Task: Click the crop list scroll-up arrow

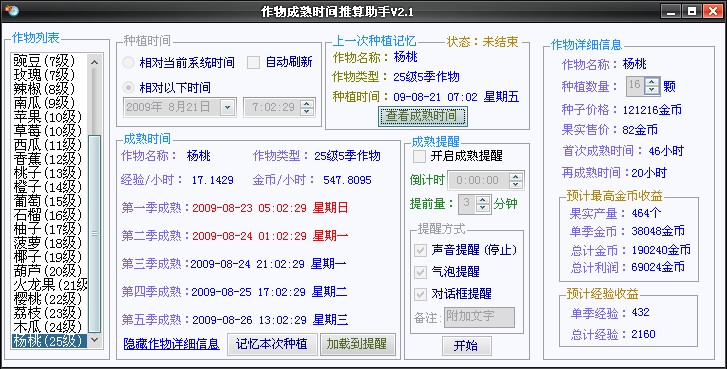Action: click(x=95, y=62)
